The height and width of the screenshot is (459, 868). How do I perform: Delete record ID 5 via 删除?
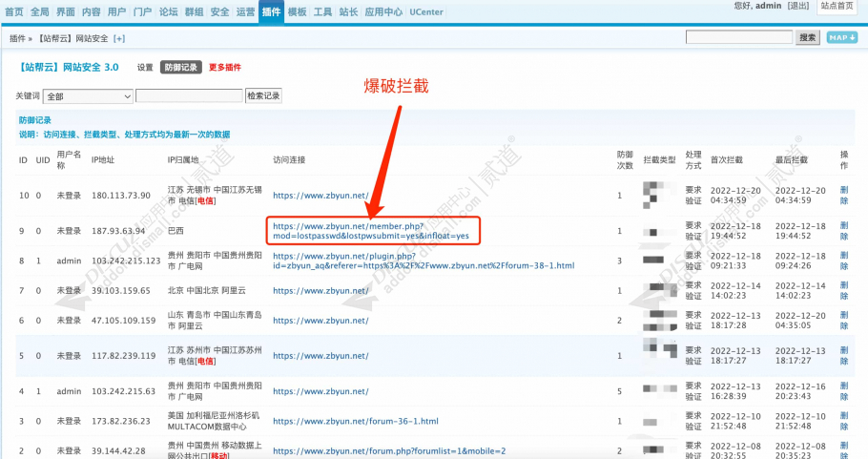pyautogui.click(x=844, y=355)
